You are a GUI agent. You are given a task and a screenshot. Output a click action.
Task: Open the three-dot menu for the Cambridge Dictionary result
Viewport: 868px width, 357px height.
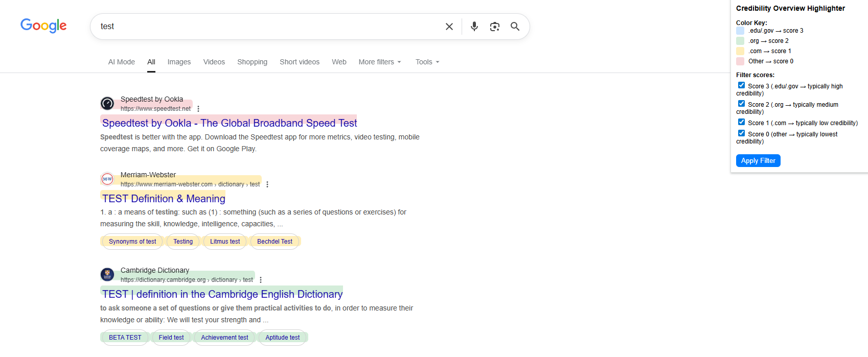(261, 280)
